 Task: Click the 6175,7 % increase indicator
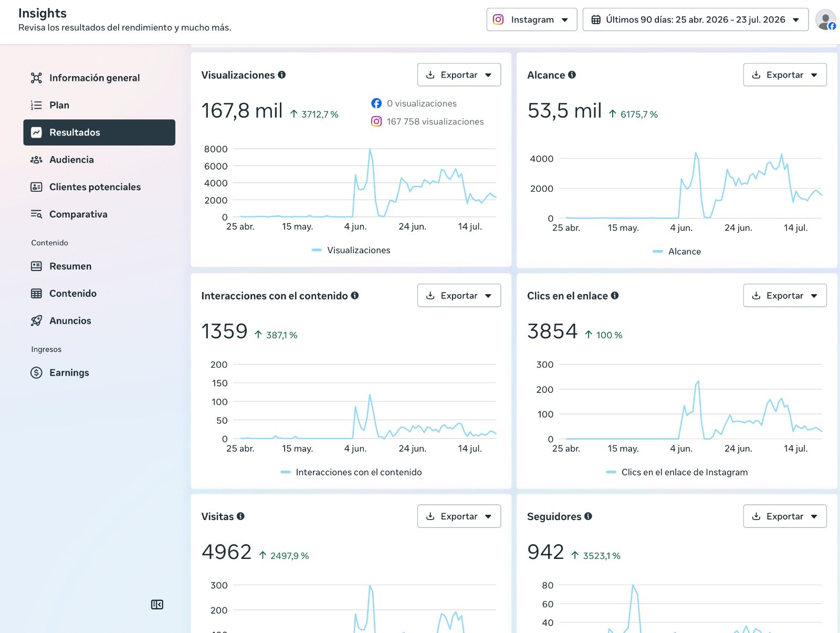pos(633,115)
